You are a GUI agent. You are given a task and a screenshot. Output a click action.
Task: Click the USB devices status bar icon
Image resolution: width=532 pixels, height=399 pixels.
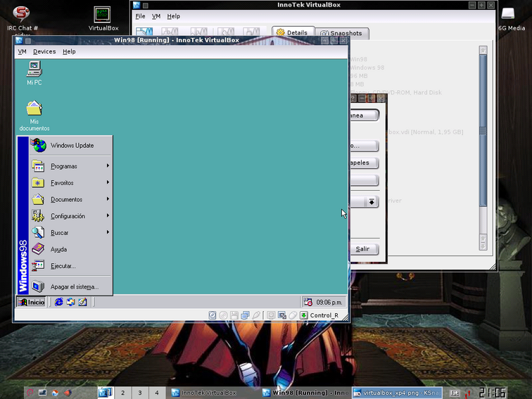pyautogui.click(x=256, y=315)
